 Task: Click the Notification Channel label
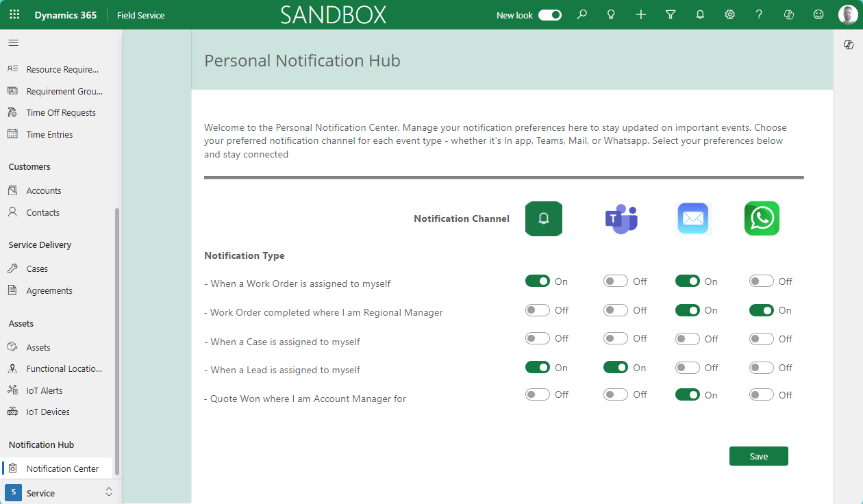(462, 218)
